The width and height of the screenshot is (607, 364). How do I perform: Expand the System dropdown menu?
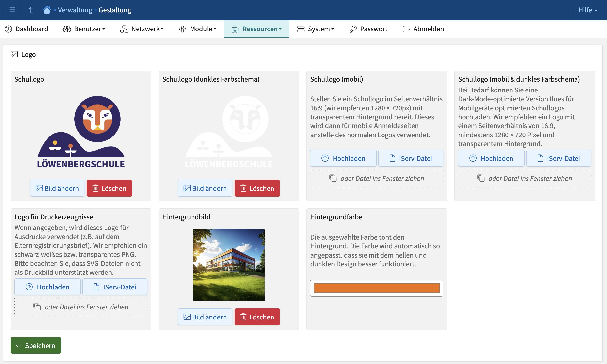tap(316, 29)
